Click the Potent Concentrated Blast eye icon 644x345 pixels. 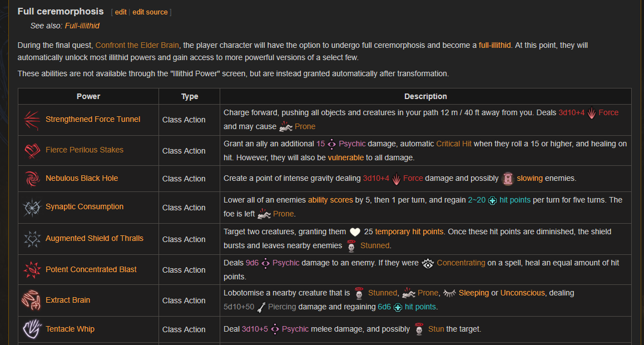tap(32, 270)
